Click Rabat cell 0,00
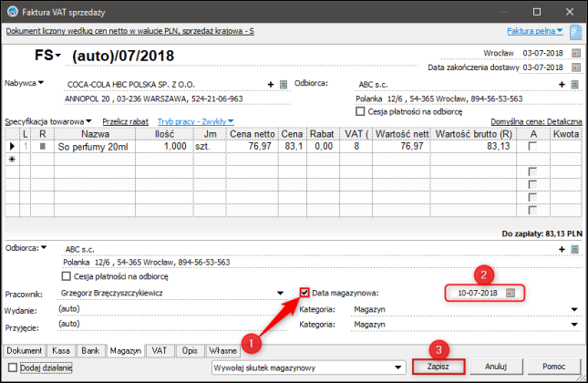 pyautogui.click(x=323, y=146)
